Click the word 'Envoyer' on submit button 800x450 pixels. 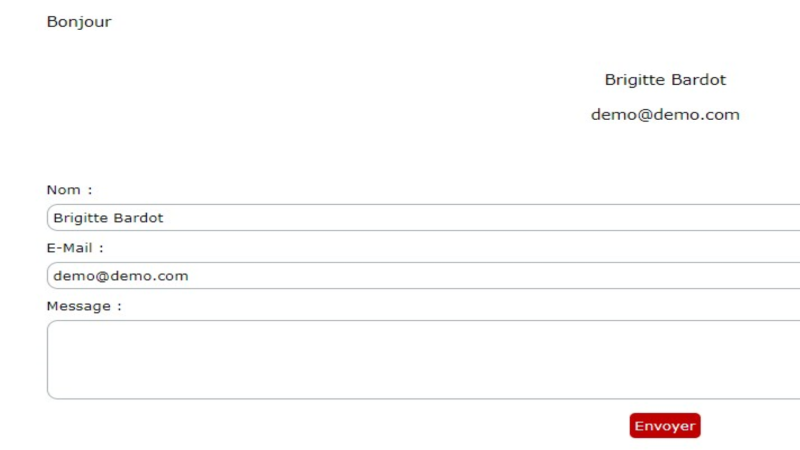pyautogui.click(x=665, y=426)
